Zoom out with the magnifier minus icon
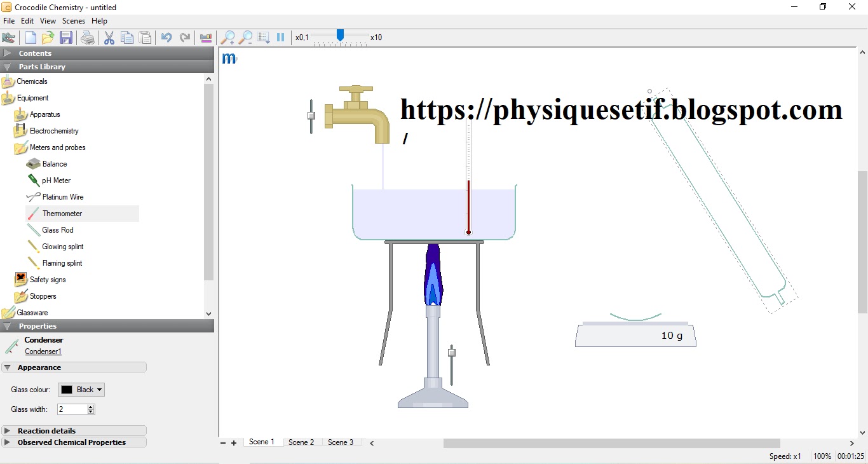The image size is (868, 464). click(x=245, y=38)
